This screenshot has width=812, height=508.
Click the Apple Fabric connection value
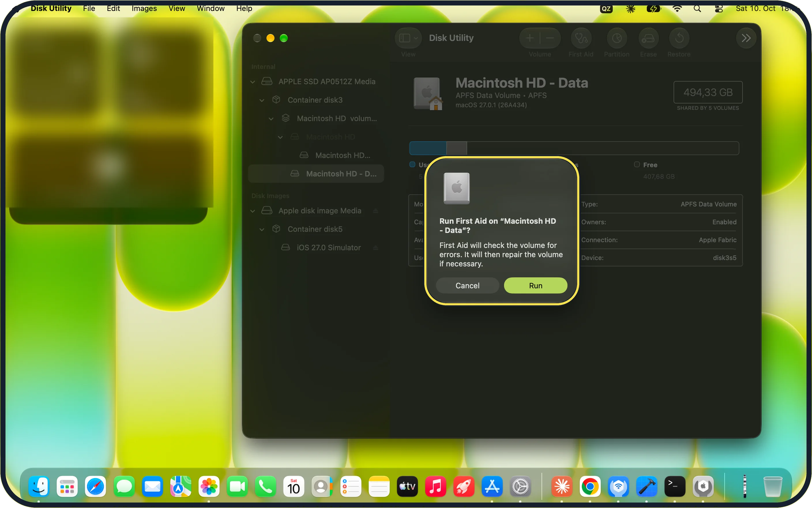[717, 240]
